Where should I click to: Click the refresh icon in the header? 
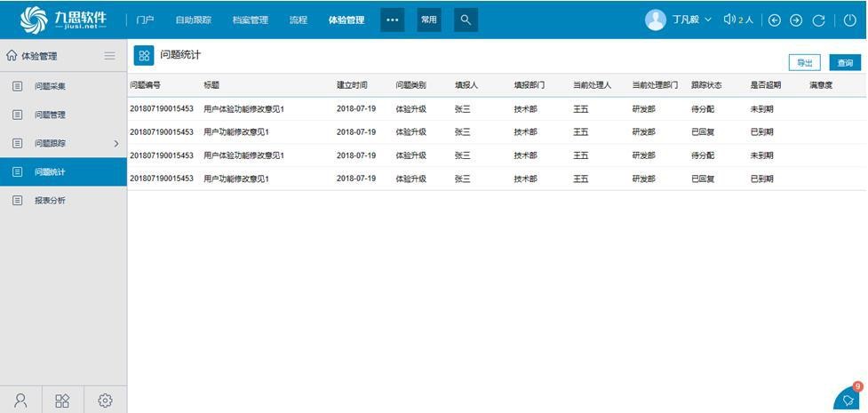coord(818,20)
